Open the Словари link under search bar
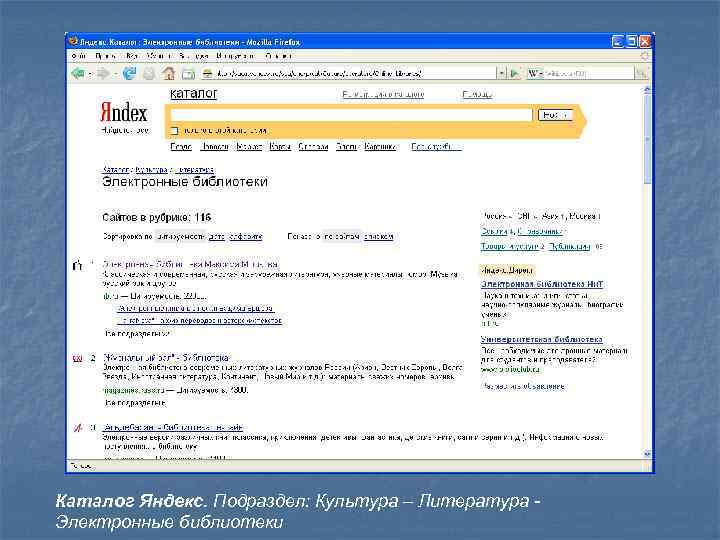Image resolution: width=720 pixels, height=540 pixels. click(x=313, y=146)
